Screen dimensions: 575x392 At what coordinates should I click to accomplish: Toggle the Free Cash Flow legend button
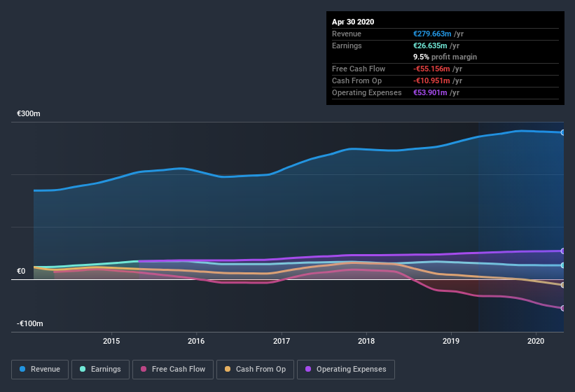172,369
